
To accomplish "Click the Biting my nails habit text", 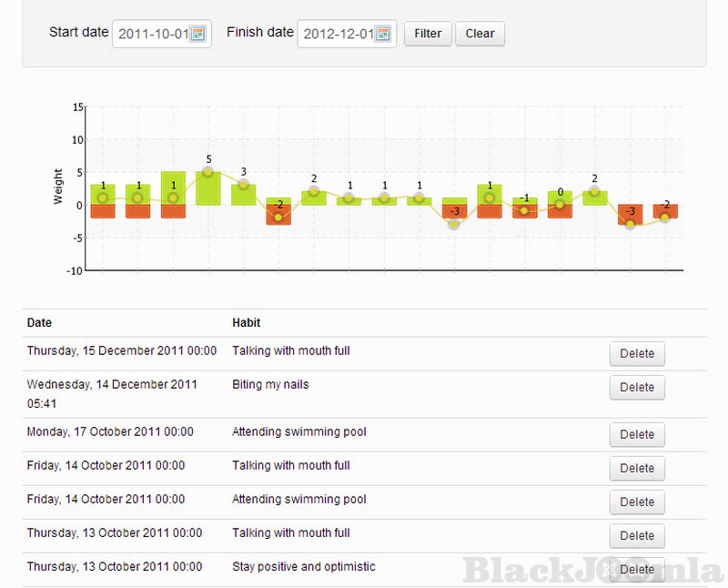I will tap(270, 385).
